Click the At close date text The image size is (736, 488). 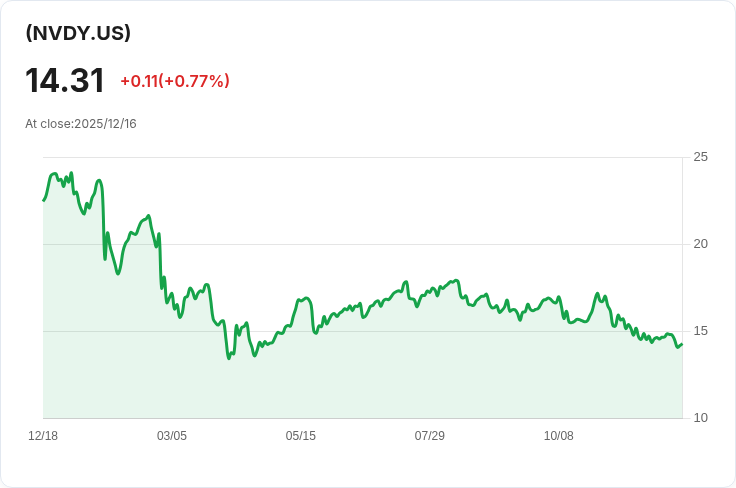(81, 124)
